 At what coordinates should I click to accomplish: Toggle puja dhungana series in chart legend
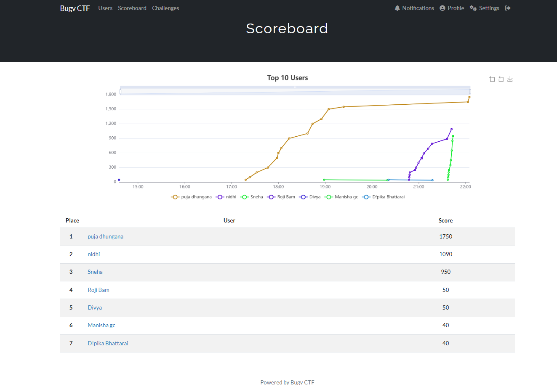click(x=192, y=197)
